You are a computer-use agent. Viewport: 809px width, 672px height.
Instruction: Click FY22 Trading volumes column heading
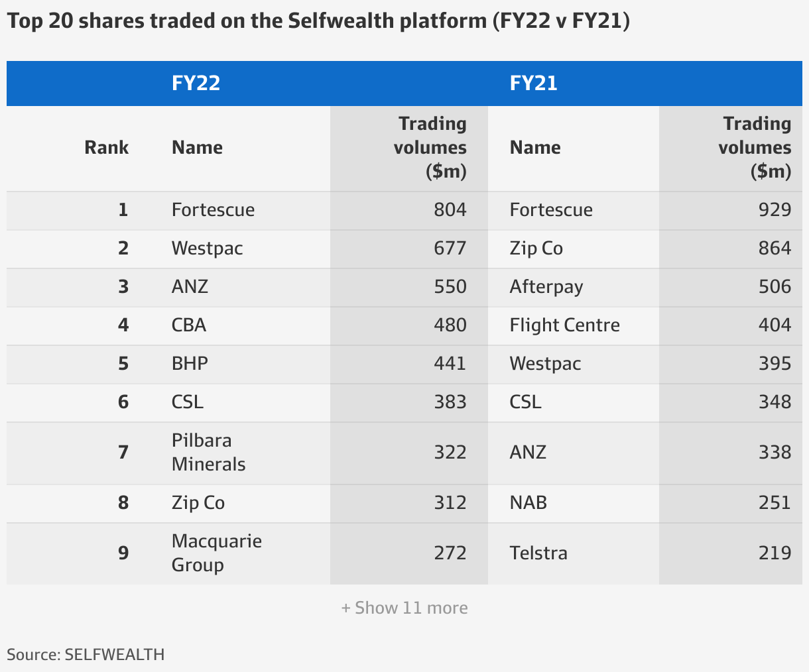(x=430, y=147)
